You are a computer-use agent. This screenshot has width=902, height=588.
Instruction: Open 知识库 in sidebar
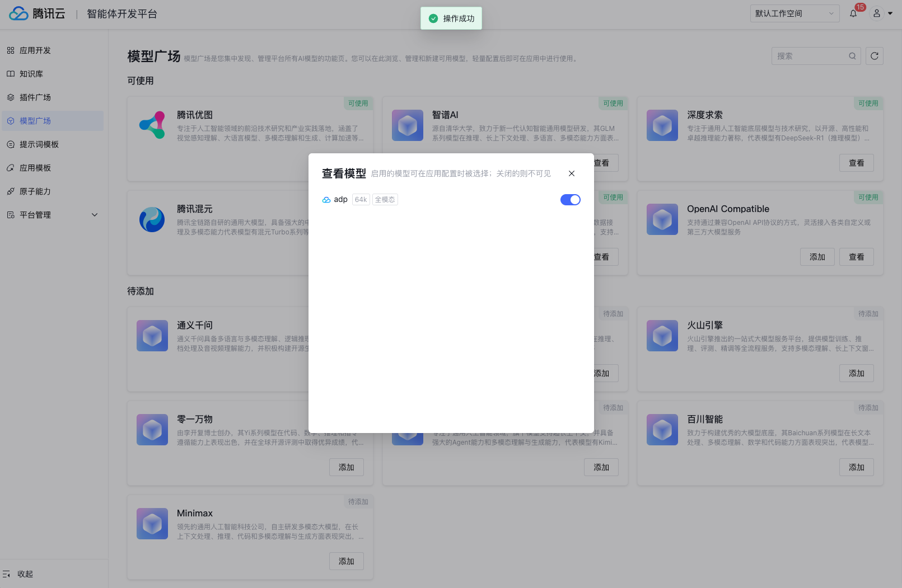click(x=52, y=74)
